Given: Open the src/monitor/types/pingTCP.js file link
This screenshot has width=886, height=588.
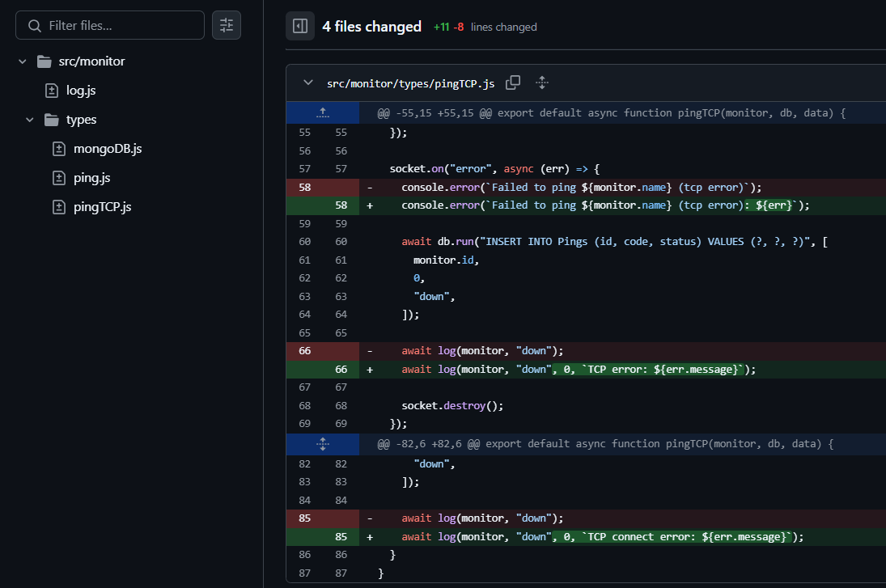Looking at the screenshot, I should pyautogui.click(x=411, y=83).
